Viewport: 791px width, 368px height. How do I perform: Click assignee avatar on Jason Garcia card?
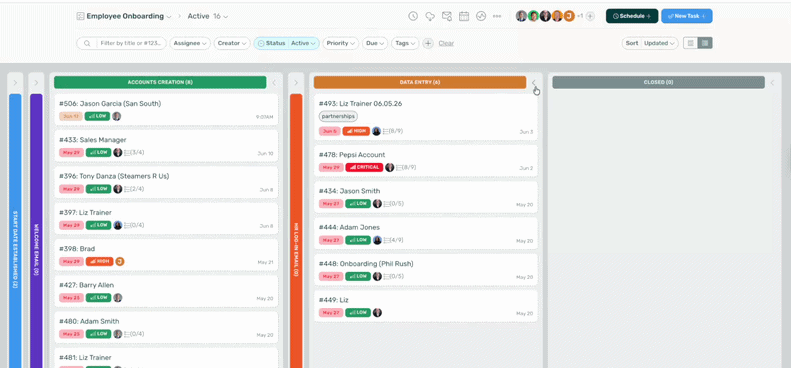[x=117, y=116]
